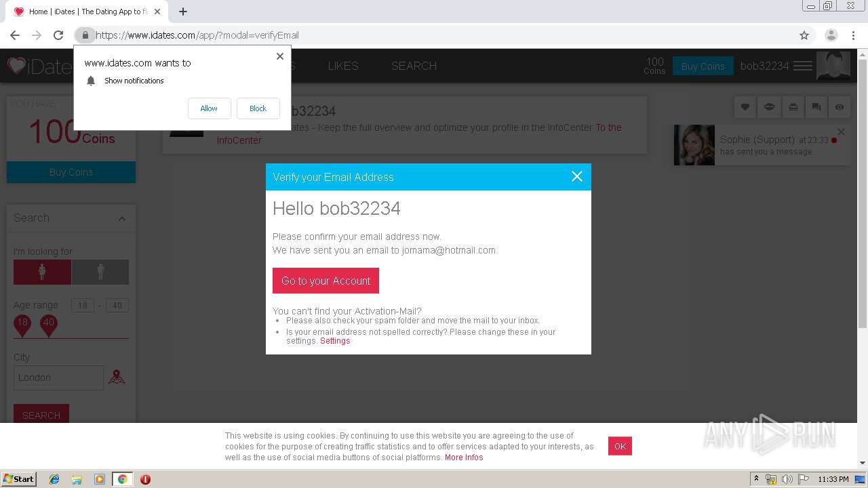The image size is (868, 488).
Task: Dismiss the notification permission popup
Action: click(280, 56)
